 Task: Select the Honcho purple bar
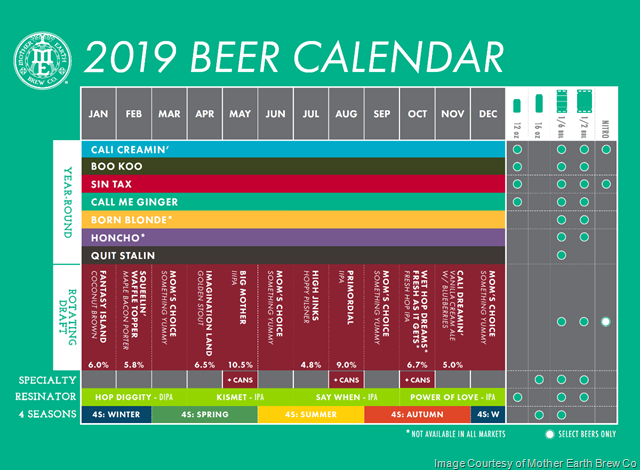tap(293, 237)
